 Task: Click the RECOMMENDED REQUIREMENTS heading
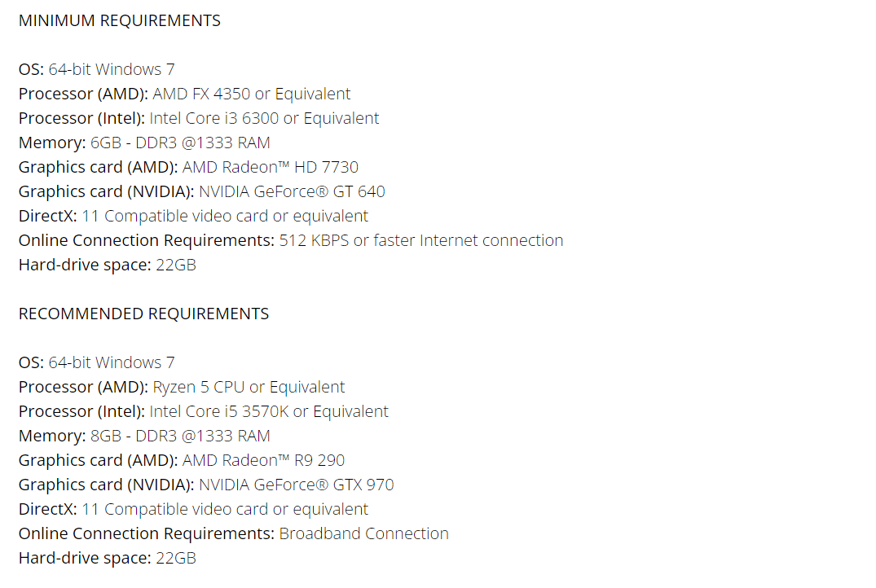143,314
